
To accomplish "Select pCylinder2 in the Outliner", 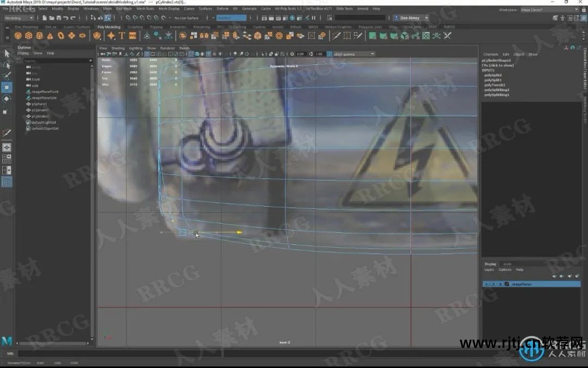I will coord(40,116).
